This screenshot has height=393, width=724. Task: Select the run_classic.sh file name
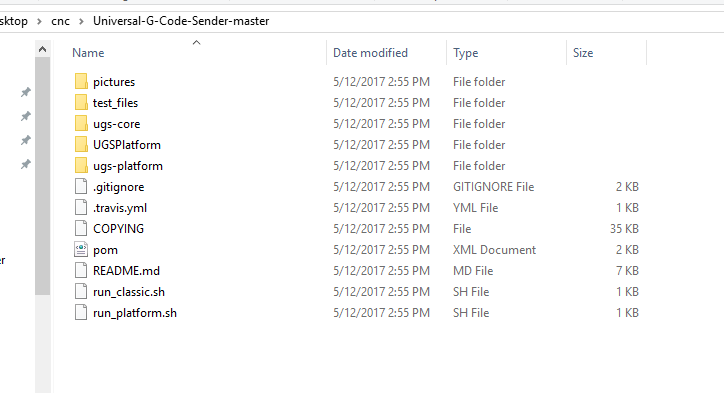(x=129, y=292)
